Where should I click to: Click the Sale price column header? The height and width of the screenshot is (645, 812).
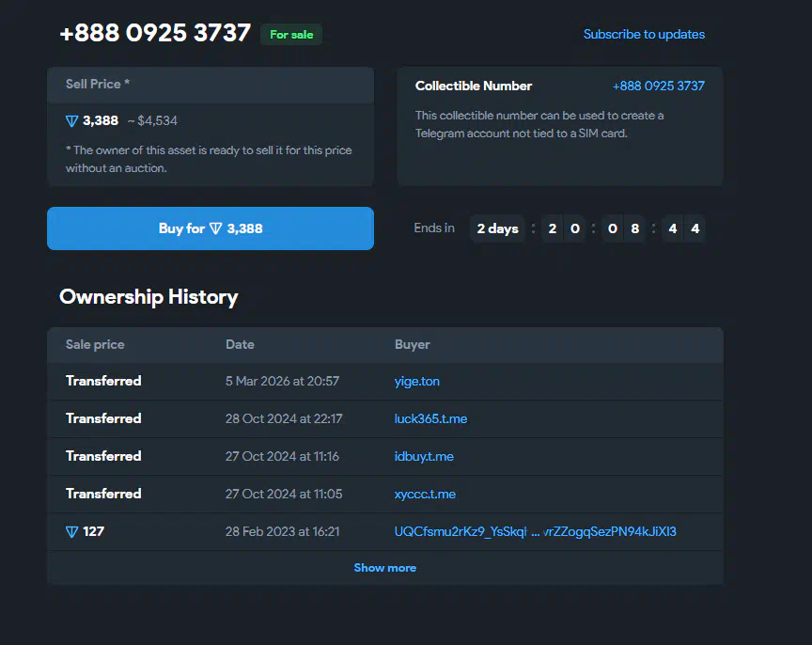[95, 344]
